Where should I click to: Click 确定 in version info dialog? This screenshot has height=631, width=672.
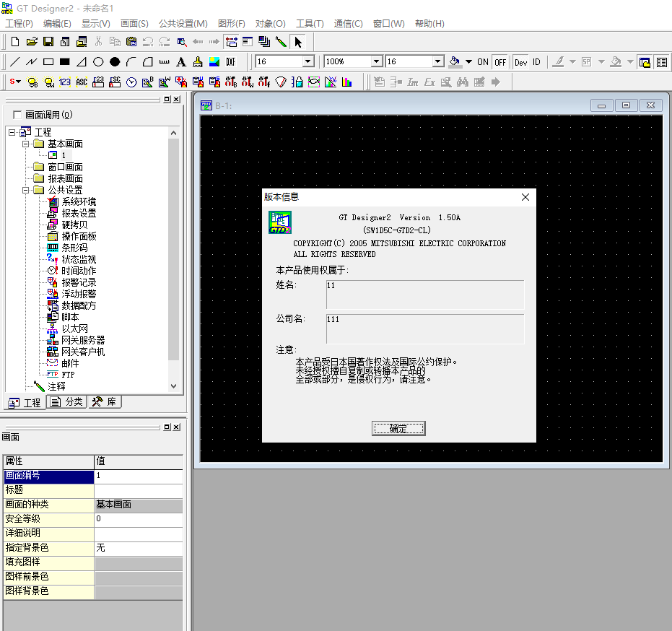click(398, 428)
